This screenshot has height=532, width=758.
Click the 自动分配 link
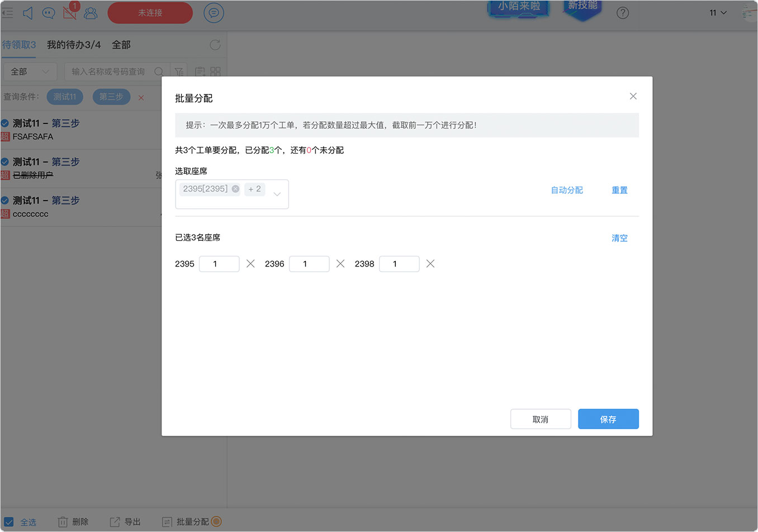click(x=567, y=190)
